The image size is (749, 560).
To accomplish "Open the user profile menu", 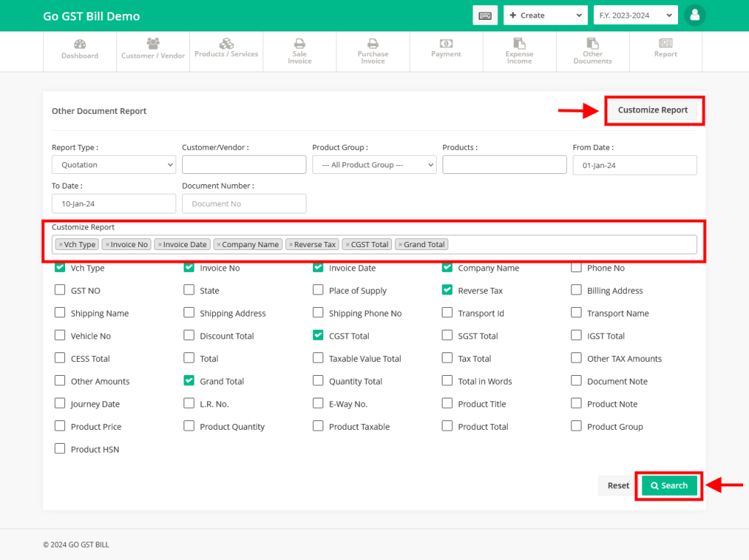I will pyautogui.click(x=694, y=15).
